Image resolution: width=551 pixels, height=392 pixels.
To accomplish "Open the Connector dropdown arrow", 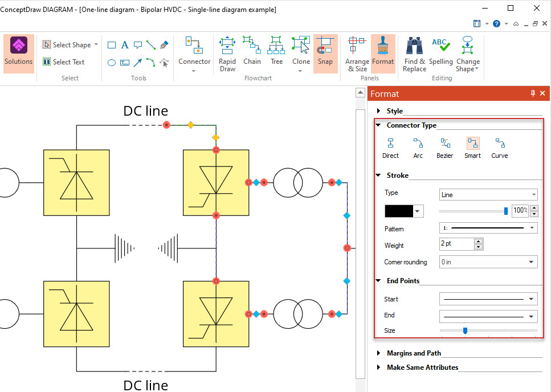I will (194, 71).
